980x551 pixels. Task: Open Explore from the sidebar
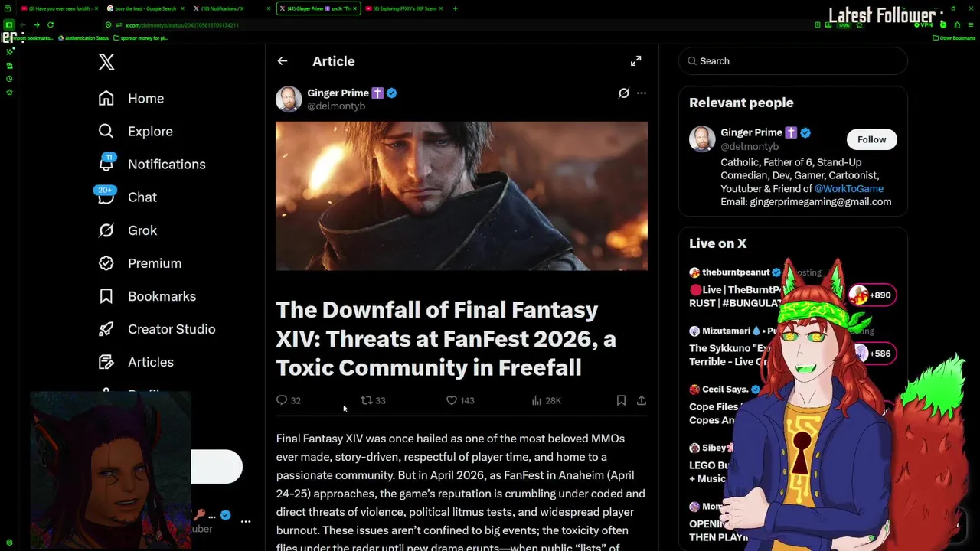click(x=136, y=131)
